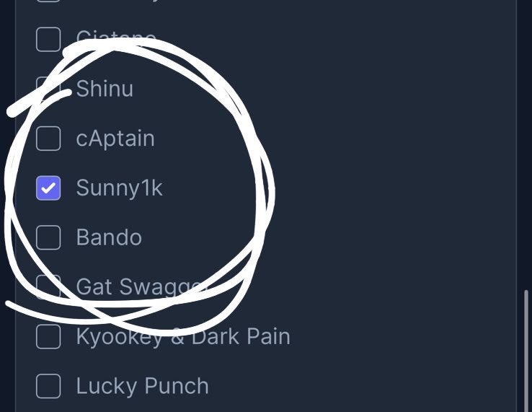
Task: Select the Bando label
Action: [109, 237]
